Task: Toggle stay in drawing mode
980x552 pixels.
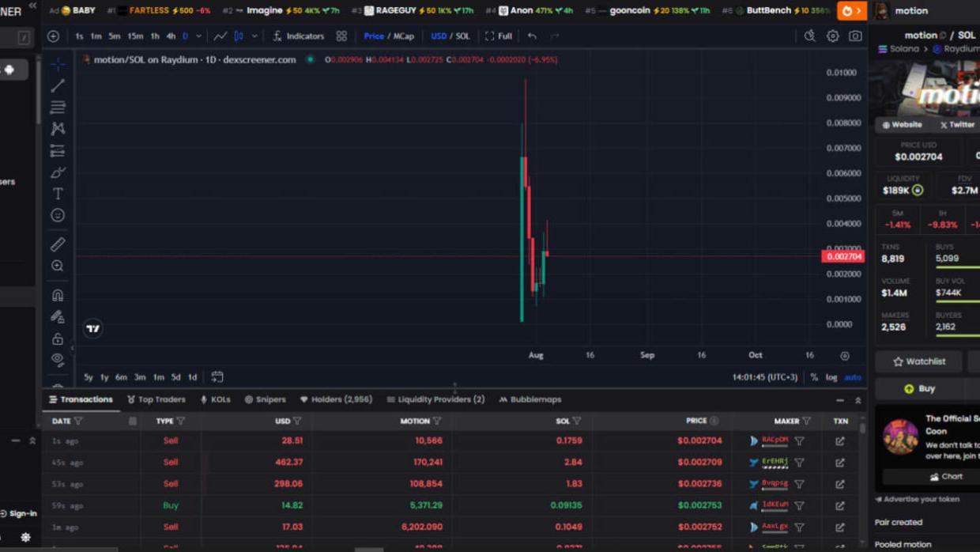Action: (x=58, y=316)
